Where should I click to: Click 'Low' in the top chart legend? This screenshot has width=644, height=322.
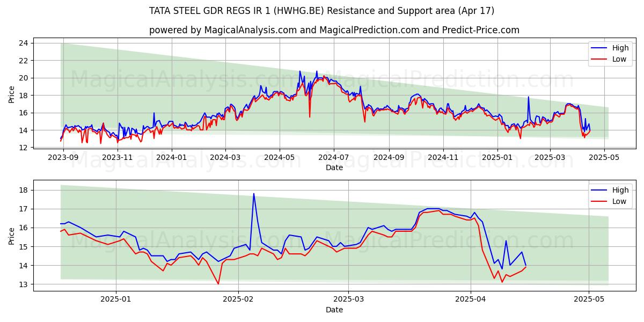tap(619, 59)
